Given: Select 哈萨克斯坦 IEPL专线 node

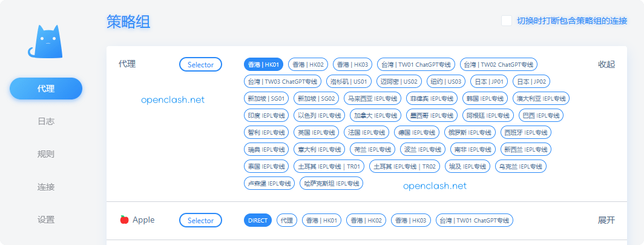Looking at the screenshot, I should point(331,183).
